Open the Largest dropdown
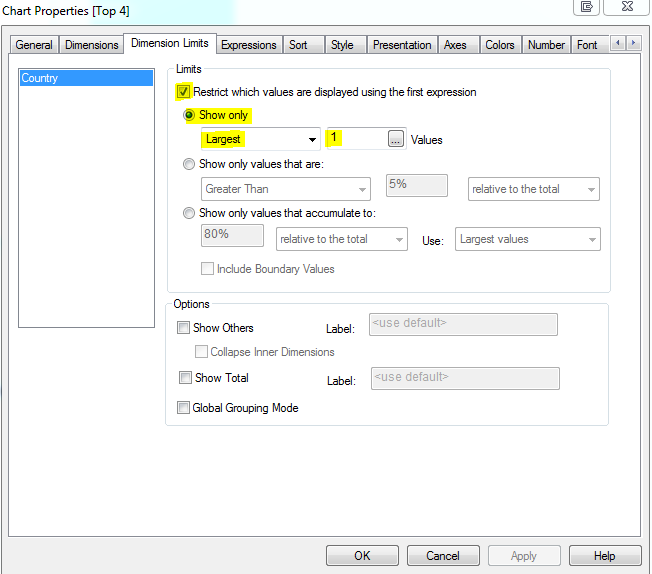 (260, 139)
